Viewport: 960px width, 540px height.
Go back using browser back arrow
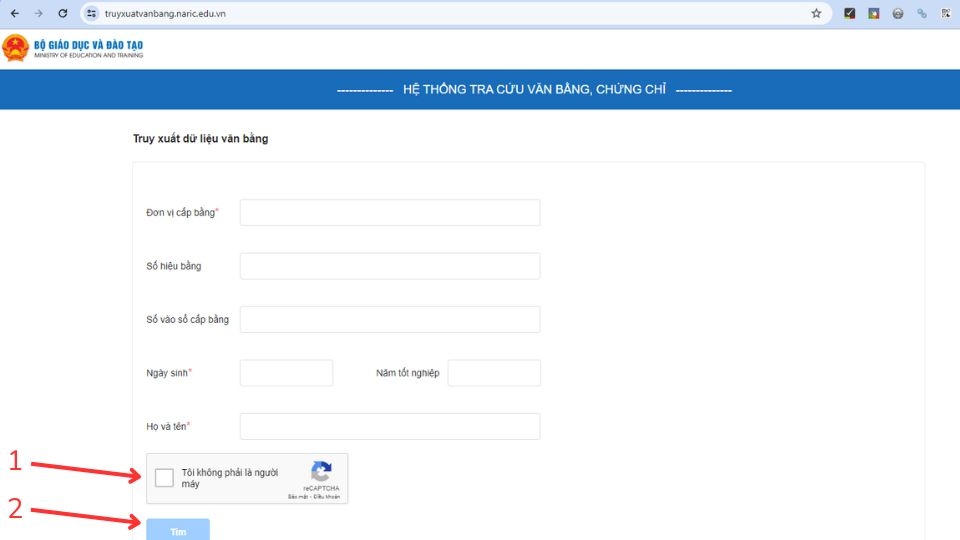(15, 13)
